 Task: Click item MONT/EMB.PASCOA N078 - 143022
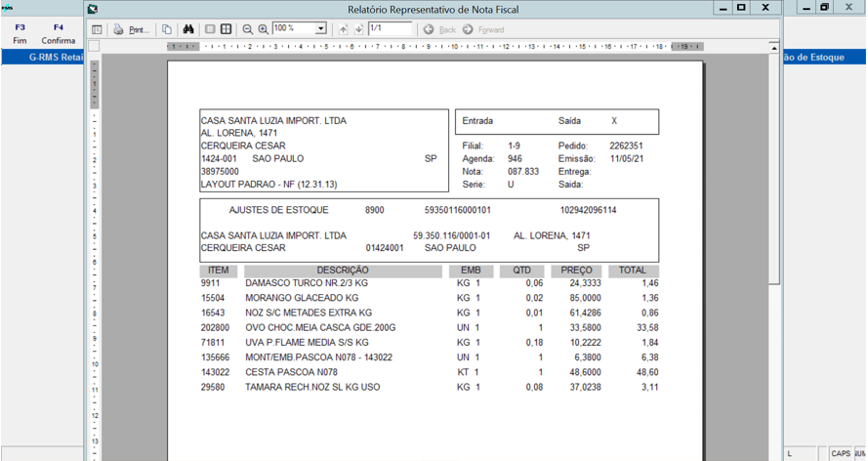coord(319,357)
